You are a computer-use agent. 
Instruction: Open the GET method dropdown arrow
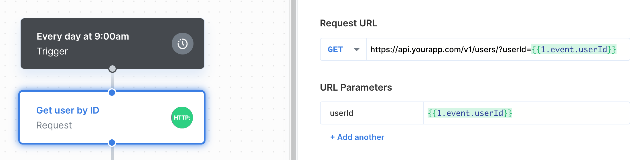[356, 49]
